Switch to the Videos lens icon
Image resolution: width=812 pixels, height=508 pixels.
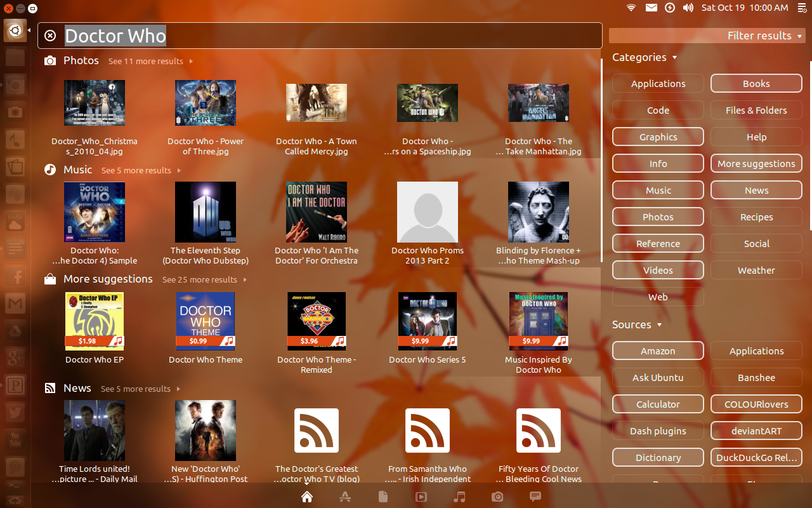pos(421,497)
